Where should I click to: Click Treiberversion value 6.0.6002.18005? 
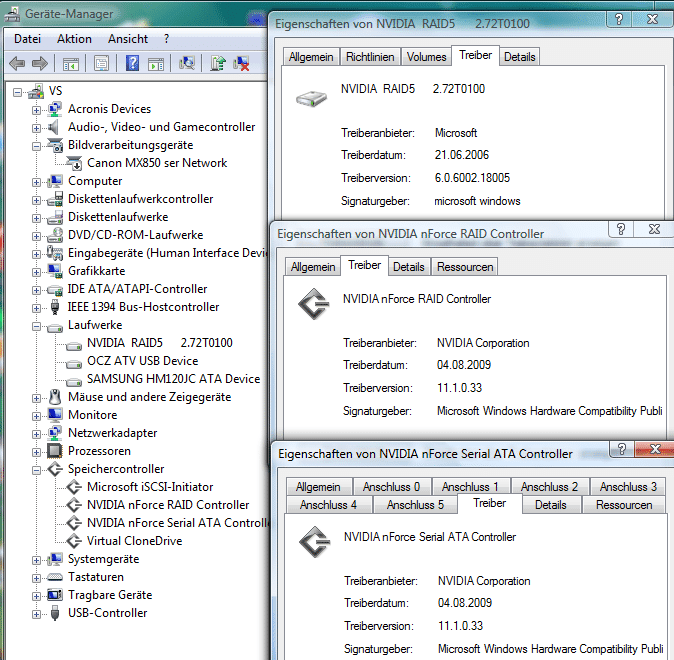[472, 178]
